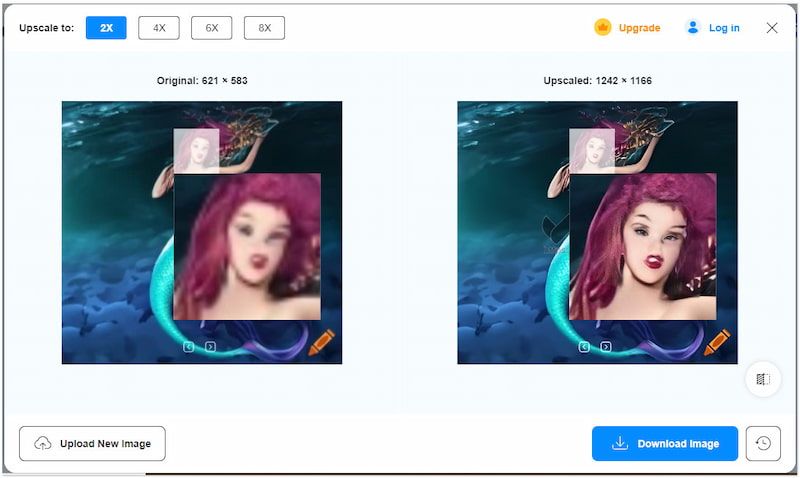Click left arrow in upscaled image
Image resolution: width=800 pixels, height=478 pixels.
click(x=584, y=347)
